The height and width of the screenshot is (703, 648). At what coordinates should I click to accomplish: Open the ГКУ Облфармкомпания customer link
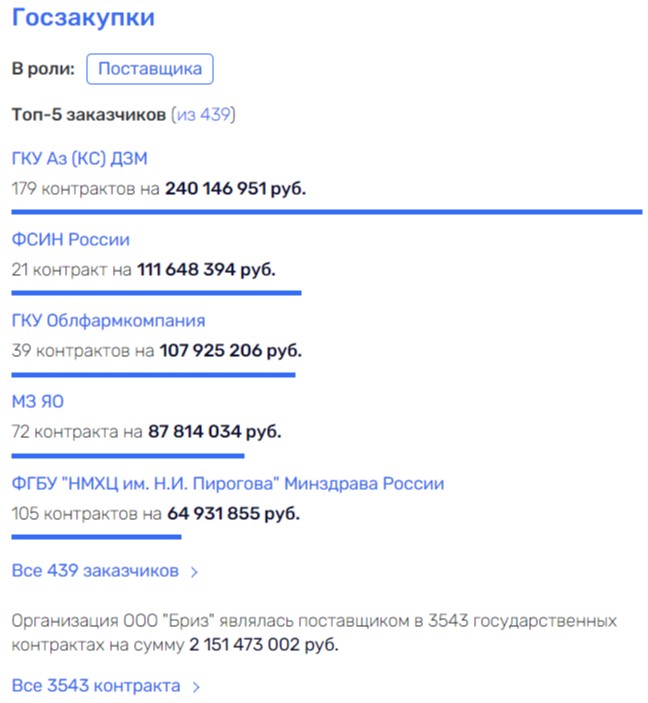(x=108, y=321)
